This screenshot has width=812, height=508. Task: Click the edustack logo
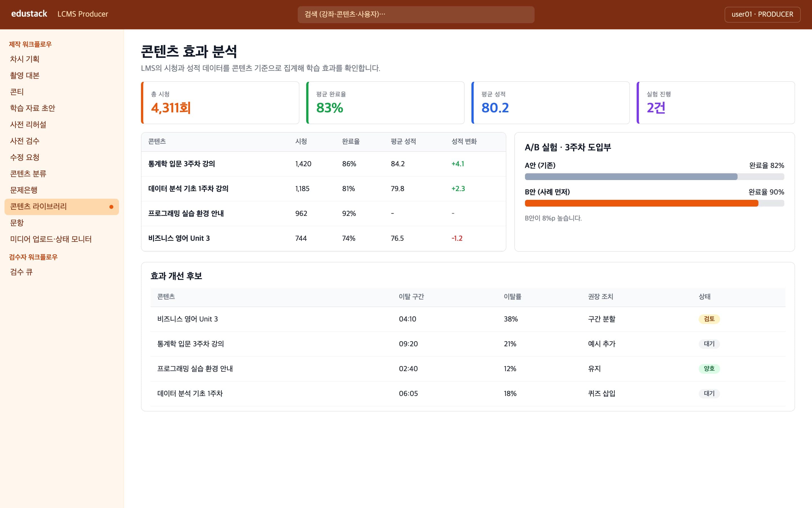coord(29,14)
